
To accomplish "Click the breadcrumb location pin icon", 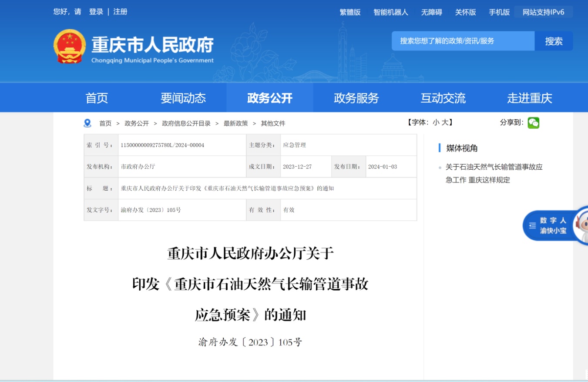I will pyautogui.click(x=87, y=123).
